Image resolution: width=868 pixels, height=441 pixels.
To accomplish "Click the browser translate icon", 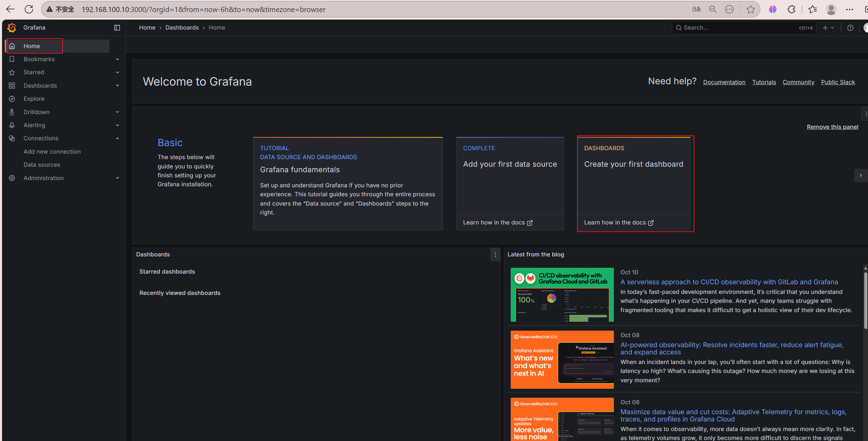I will pyautogui.click(x=696, y=9).
